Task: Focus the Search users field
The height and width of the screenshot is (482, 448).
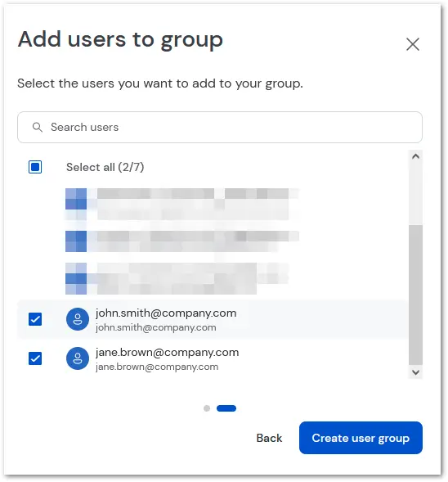Action: [x=220, y=128]
